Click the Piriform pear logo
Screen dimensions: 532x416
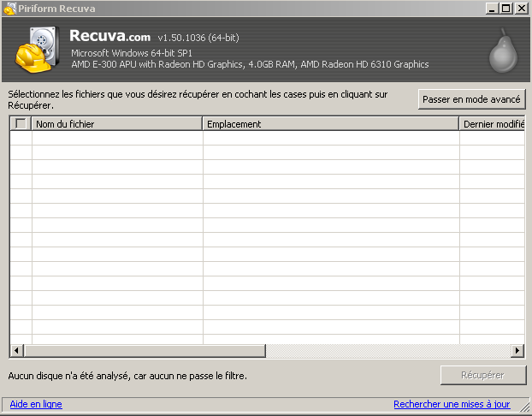(x=503, y=51)
